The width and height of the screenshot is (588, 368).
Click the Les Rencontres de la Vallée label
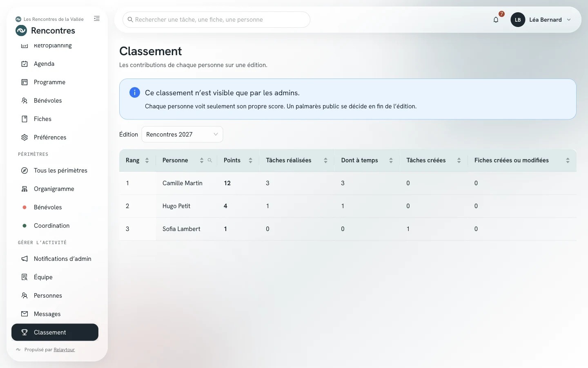pos(53,19)
